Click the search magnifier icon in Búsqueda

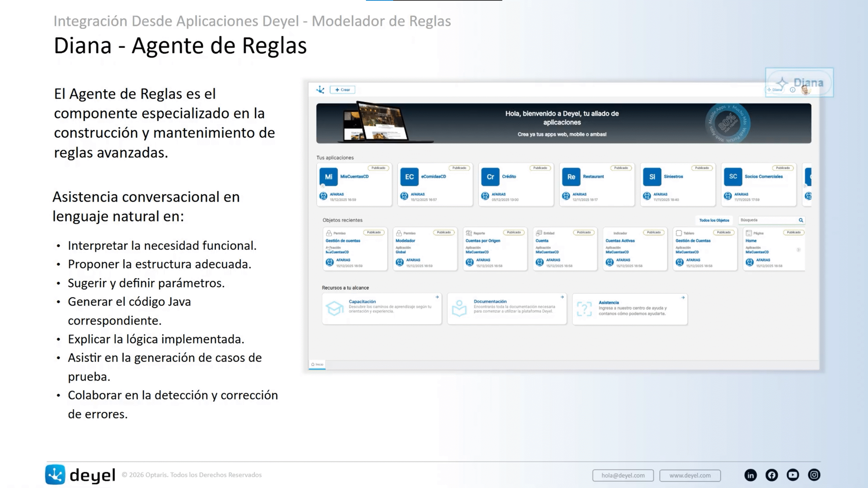801,220
